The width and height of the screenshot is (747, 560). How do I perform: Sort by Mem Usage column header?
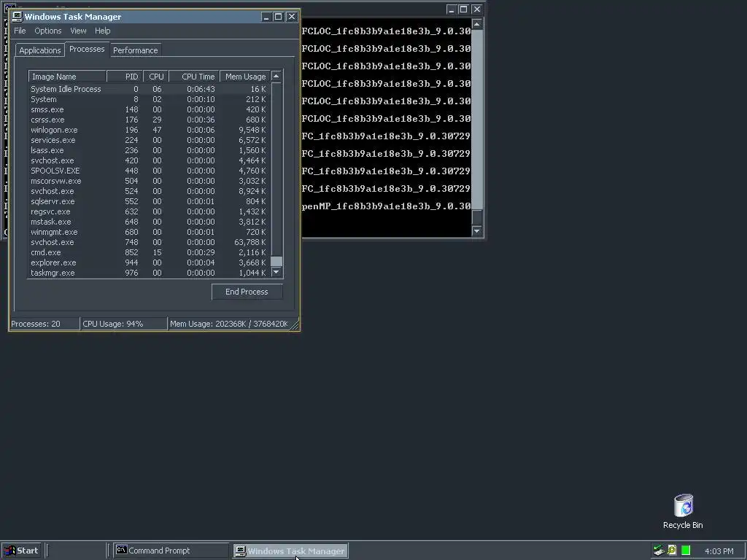(245, 77)
